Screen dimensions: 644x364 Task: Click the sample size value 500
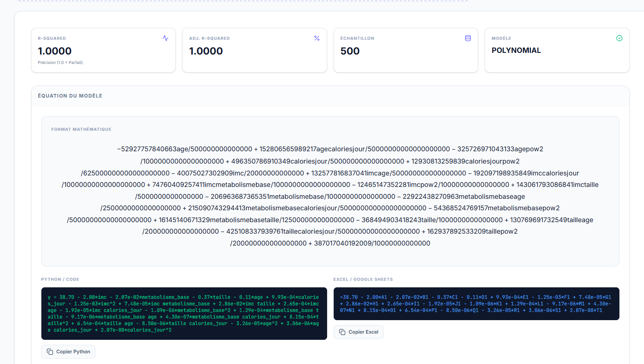[x=350, y=51]
